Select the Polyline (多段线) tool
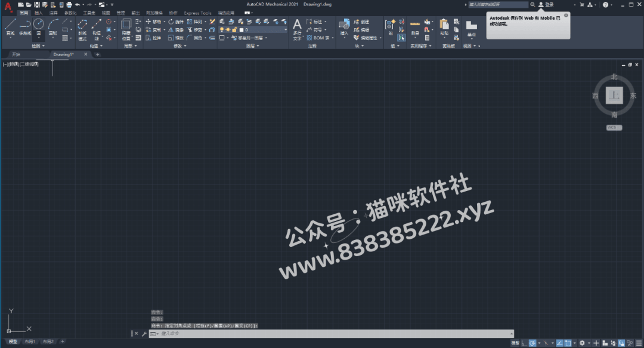 point(24,27)
